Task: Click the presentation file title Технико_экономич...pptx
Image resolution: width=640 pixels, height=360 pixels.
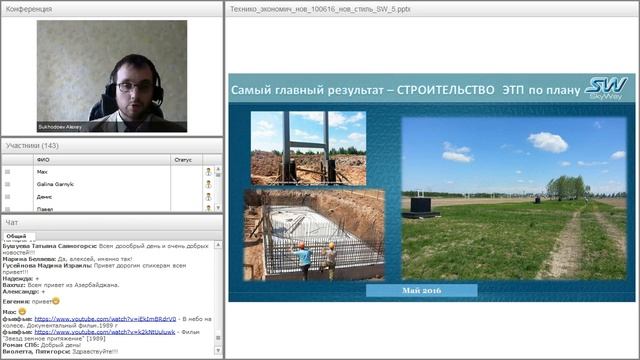Action: click(320, 9)
